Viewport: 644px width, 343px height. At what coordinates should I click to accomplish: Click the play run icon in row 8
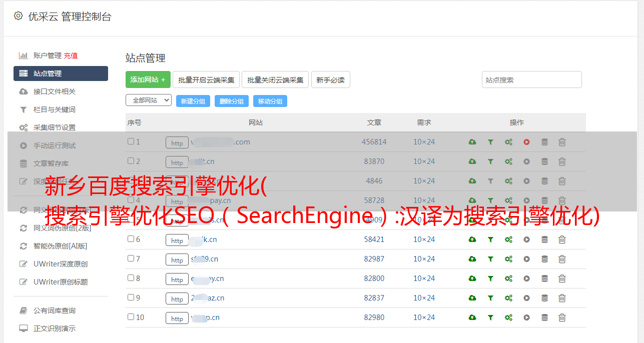coord(526,278)
